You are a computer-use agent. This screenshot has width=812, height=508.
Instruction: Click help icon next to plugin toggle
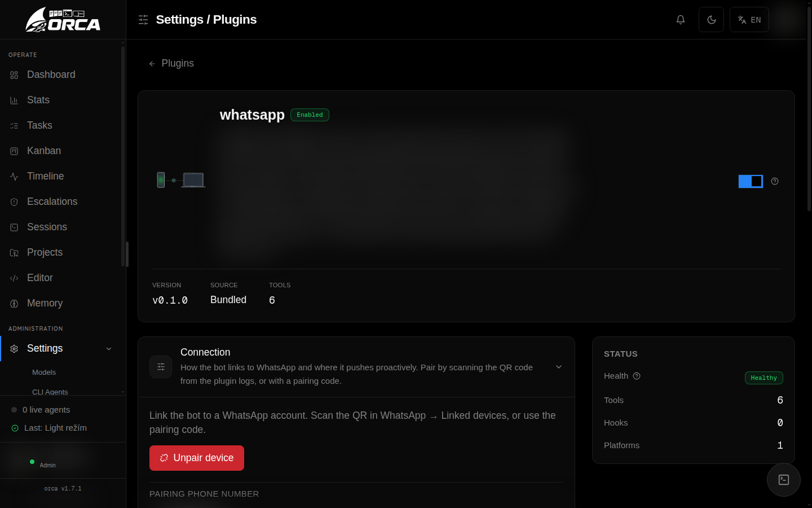point(775,181)
